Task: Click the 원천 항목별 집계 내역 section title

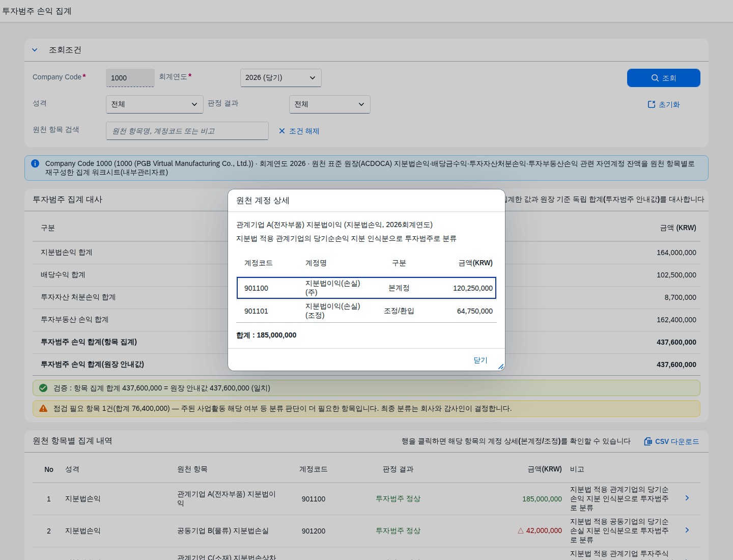Action: coord(72,441)
